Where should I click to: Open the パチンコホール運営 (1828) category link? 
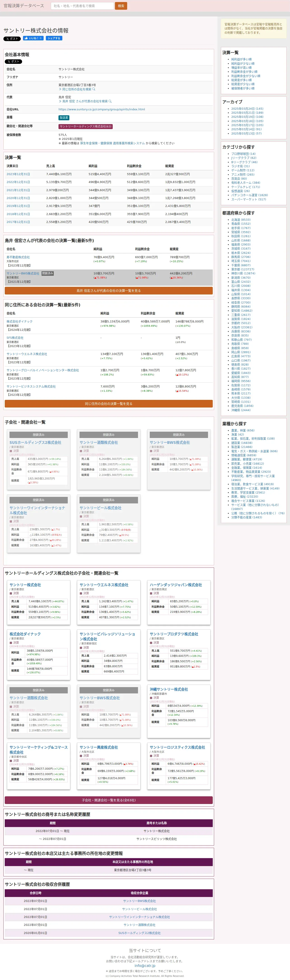[250, 195]
